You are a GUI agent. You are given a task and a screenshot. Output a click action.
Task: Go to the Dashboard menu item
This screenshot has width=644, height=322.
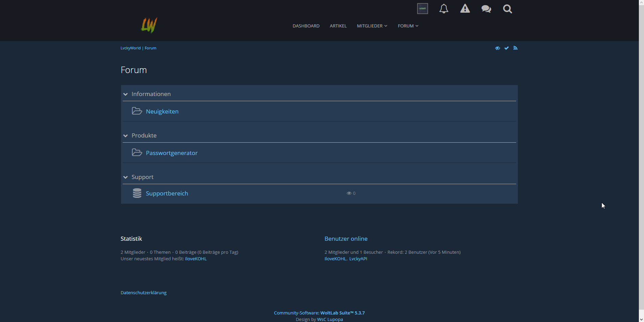[306, 26]
